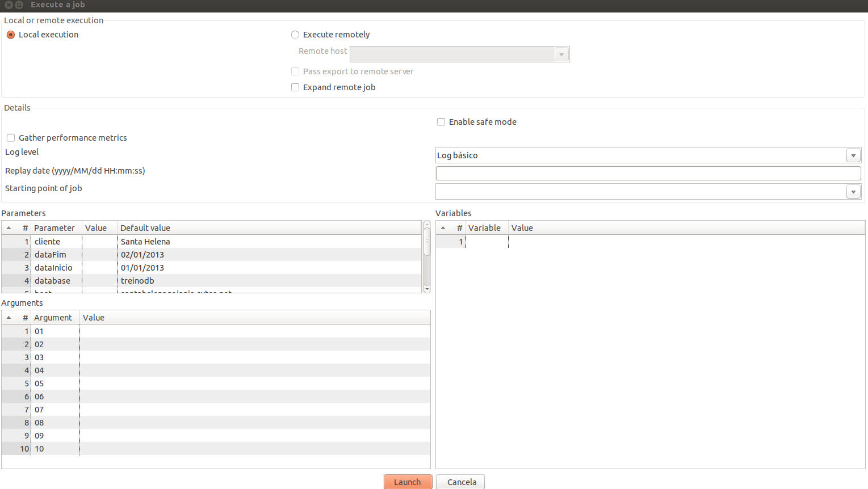Click the Default value column header

pos(145,228)
